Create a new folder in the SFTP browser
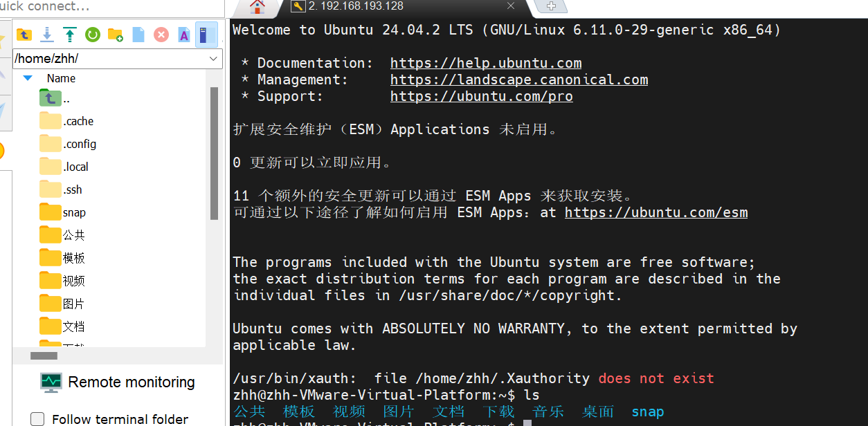This screenshot has width=868, height=426. point(116,35)
